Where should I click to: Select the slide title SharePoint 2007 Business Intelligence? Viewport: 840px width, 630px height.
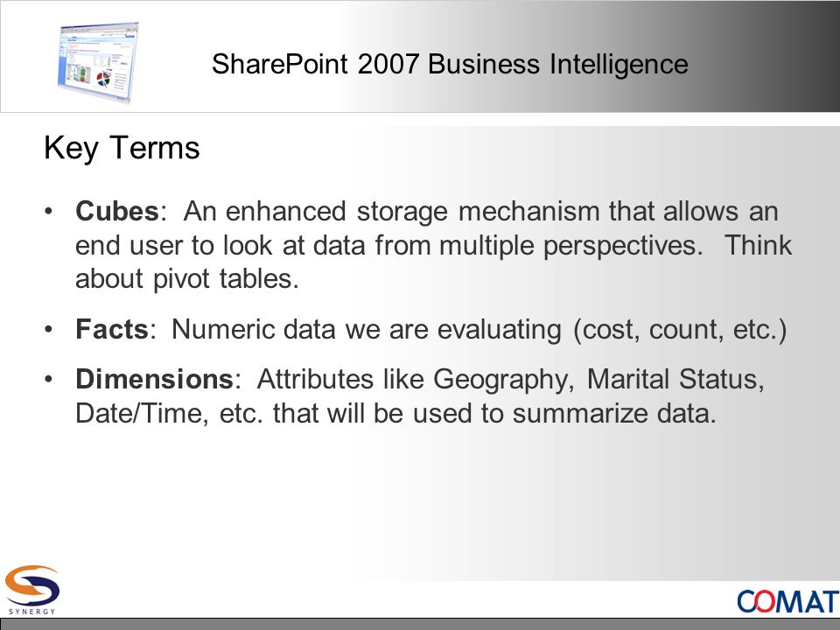[450, 64]
